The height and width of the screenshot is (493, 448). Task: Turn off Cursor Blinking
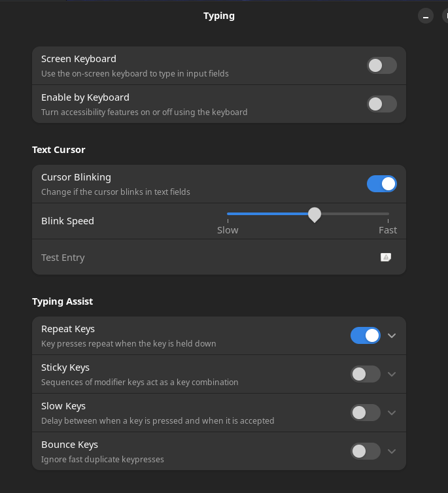click(382, 184)
